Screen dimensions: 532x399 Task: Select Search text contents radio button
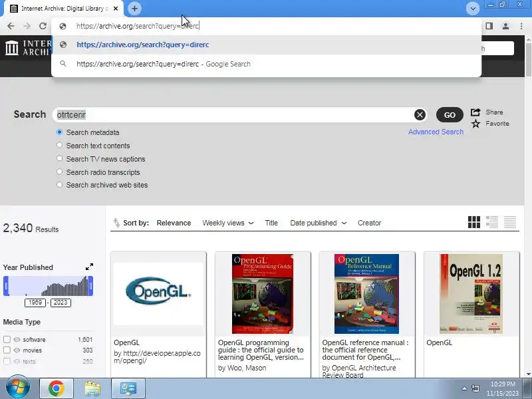click(x=59, y=145)
